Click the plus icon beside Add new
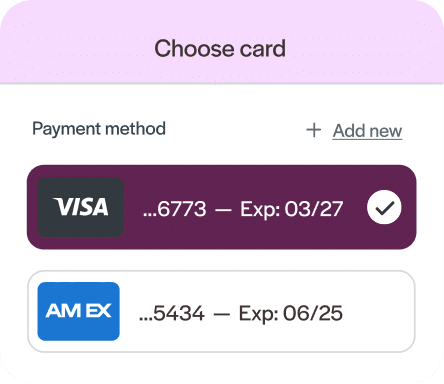This screenshot has width=444, height=384. (x=314, y=130)
